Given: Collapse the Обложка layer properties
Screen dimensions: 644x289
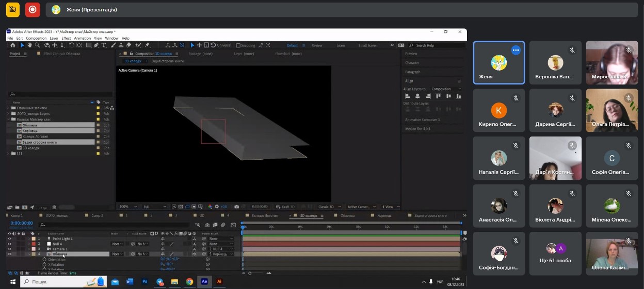Looking at the screenshot, I should click(x=29, y=254).
